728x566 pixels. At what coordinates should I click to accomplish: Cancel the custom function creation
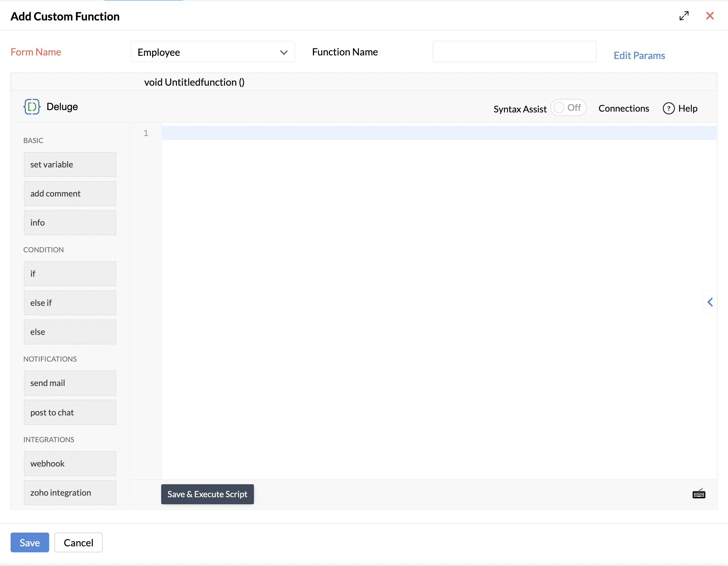click(78, 543)
